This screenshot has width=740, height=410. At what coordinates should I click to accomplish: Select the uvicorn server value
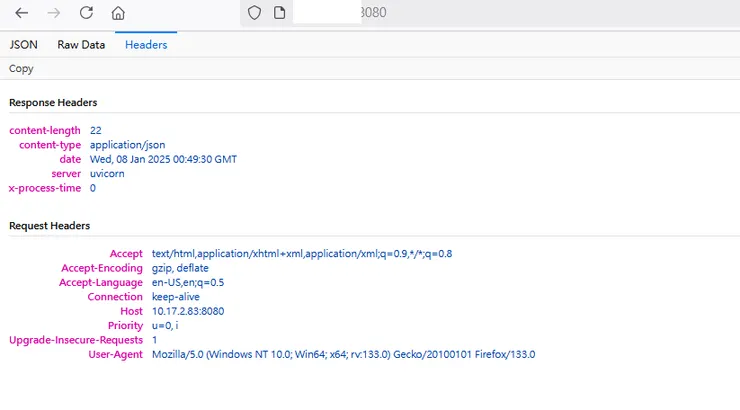[x=107, y=174]
